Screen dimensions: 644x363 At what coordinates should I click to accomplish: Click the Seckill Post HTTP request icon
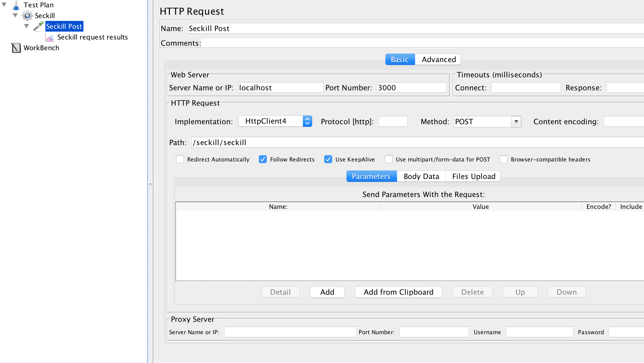39,26
